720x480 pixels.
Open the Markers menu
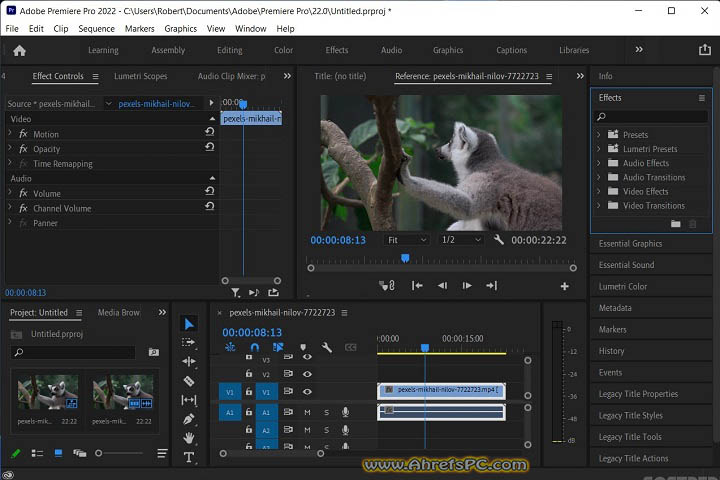(140, 28)
